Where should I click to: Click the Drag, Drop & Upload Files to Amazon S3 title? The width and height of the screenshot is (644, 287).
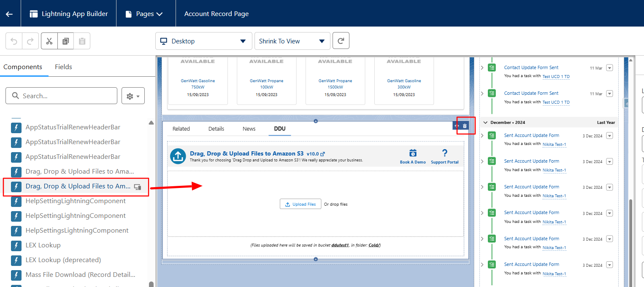(x=247, y=154)
